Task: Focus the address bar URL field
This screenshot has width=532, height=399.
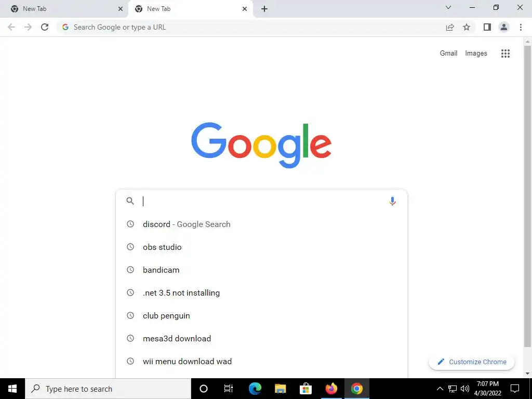Action: pyautogui.click(x=251, y=27)
